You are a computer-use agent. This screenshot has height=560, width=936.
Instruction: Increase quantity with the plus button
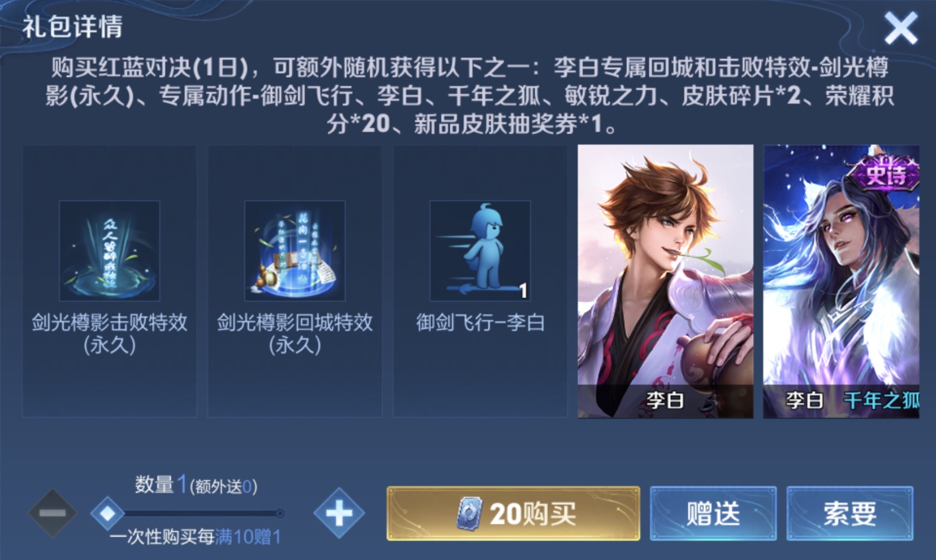(x=339, y=513)
